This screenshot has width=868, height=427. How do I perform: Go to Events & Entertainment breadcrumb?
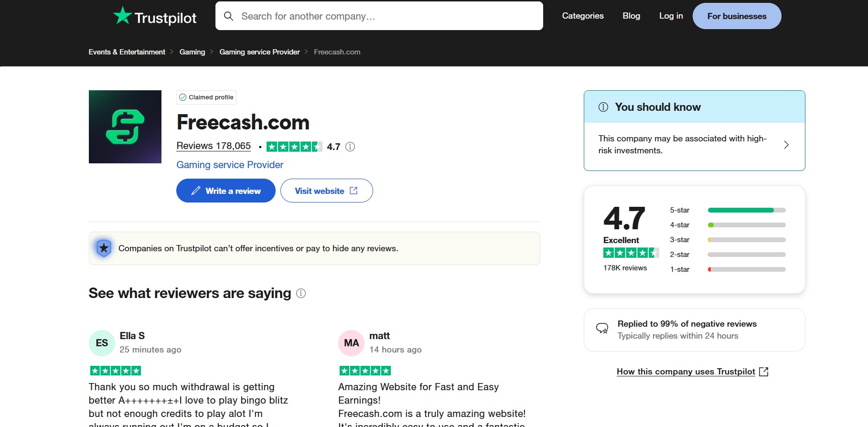pyautogui.click(x=127, y=52)
